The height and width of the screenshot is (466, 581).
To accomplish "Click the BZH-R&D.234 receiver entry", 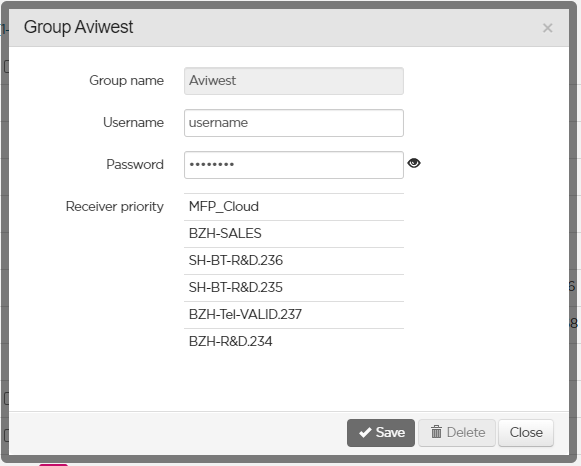I will 294,342.
